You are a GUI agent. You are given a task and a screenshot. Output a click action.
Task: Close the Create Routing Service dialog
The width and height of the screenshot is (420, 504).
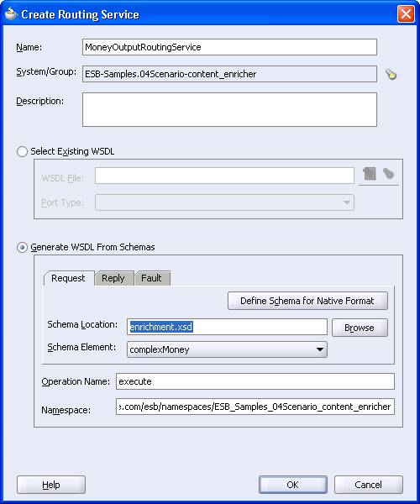click(406, 14)
